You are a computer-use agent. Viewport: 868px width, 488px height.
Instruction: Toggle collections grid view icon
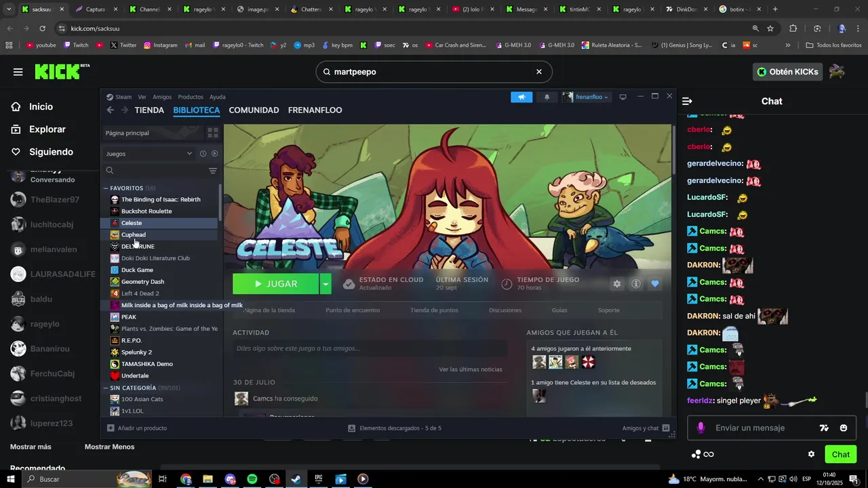coord(213,133)
